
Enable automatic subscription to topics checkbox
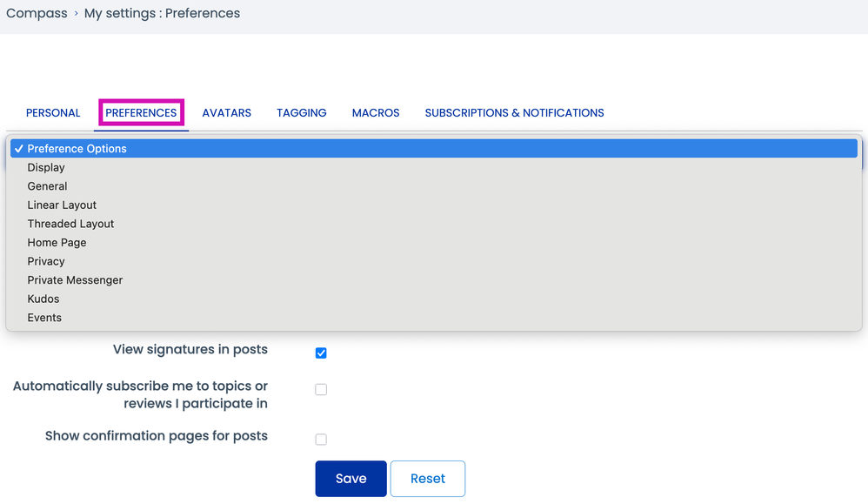[321, 389]
